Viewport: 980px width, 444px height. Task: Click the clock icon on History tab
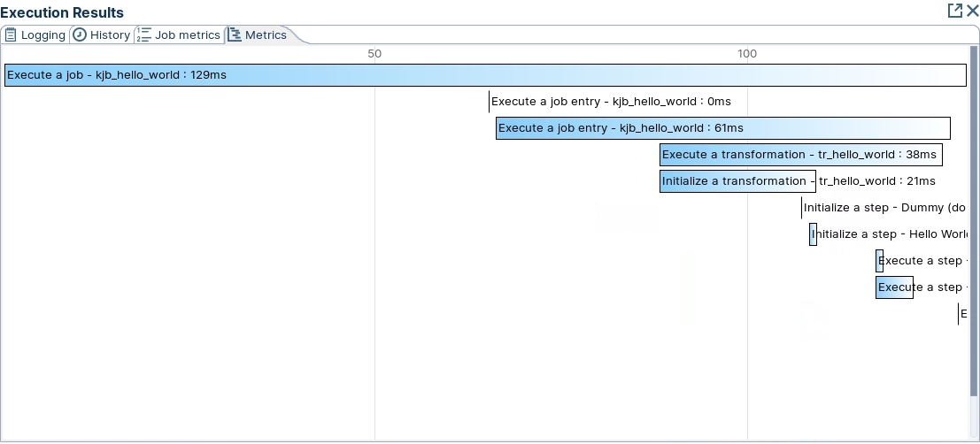click(x=80, y=35)
